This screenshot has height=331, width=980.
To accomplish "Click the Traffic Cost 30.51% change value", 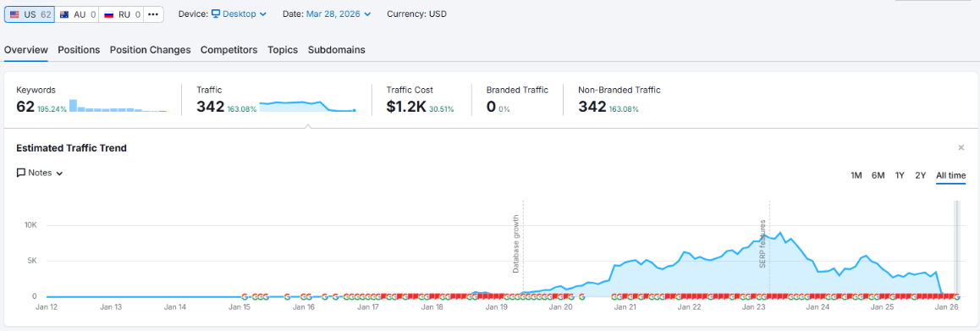I will tap(441, 109).
